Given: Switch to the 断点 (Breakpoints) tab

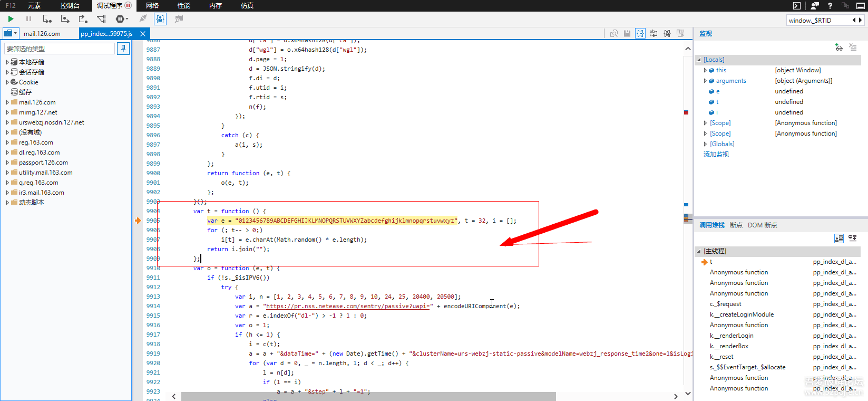Looking at the screenshot, I should pos(736,225).
